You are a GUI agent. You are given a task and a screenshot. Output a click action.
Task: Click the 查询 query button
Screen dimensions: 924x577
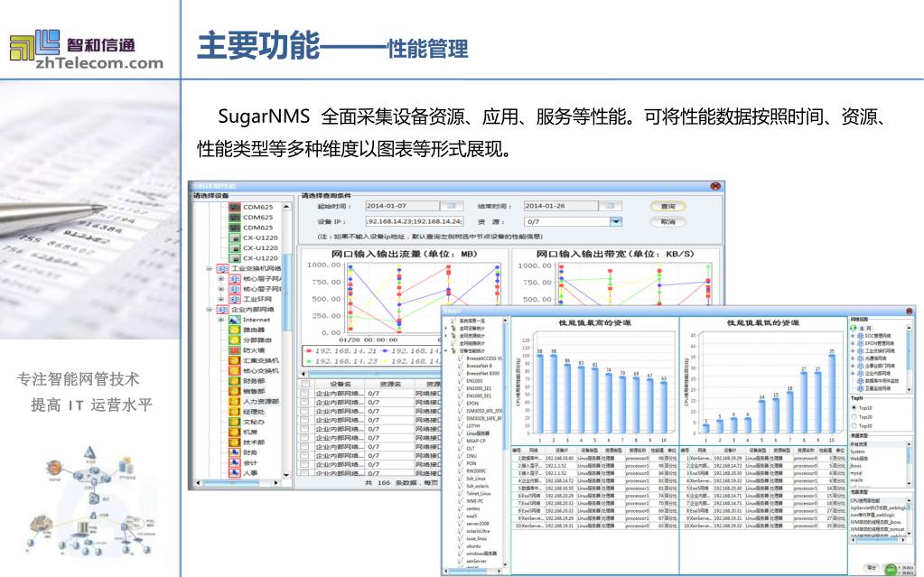pyautogui.click(x=667, y=206)
